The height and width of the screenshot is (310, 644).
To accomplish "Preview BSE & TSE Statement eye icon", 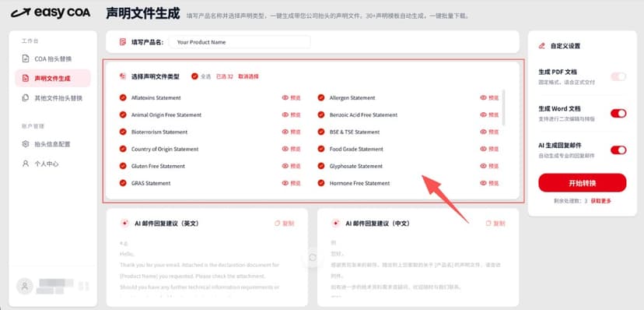I will (x=484, y=132).
